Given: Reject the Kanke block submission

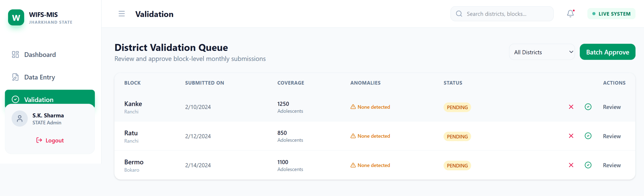Looking at the screenshot, I should tap(571, 107).
